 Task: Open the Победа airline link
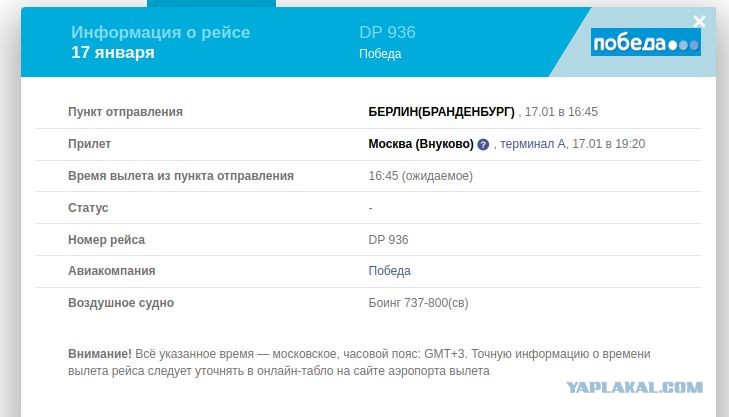[389, 271]
